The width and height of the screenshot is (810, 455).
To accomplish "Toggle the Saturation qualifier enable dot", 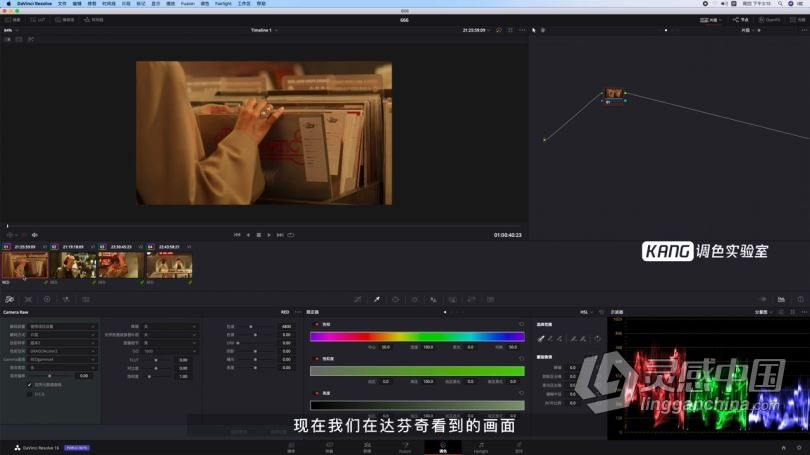I will [317, 358].
